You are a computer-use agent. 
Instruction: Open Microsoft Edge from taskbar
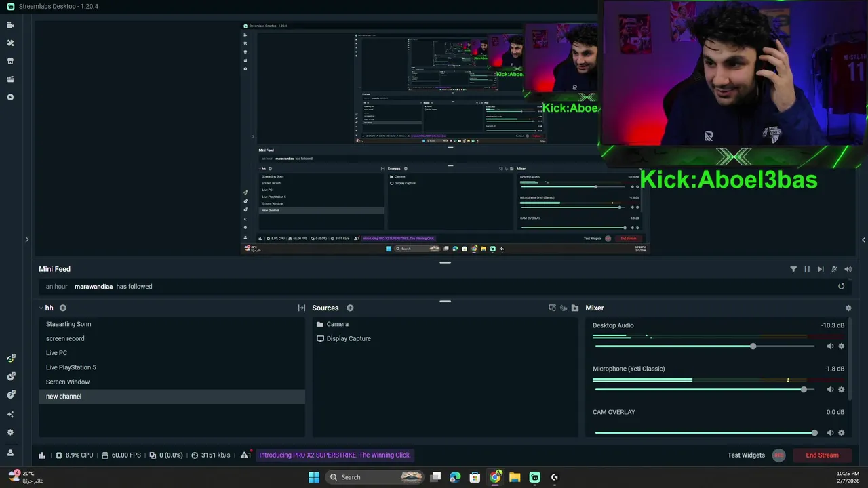click(455, 477)
